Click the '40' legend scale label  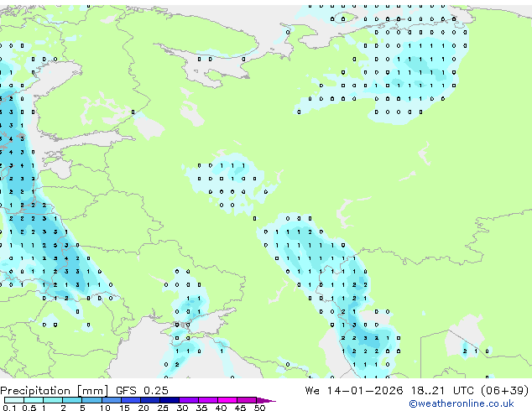pos(221,408)
